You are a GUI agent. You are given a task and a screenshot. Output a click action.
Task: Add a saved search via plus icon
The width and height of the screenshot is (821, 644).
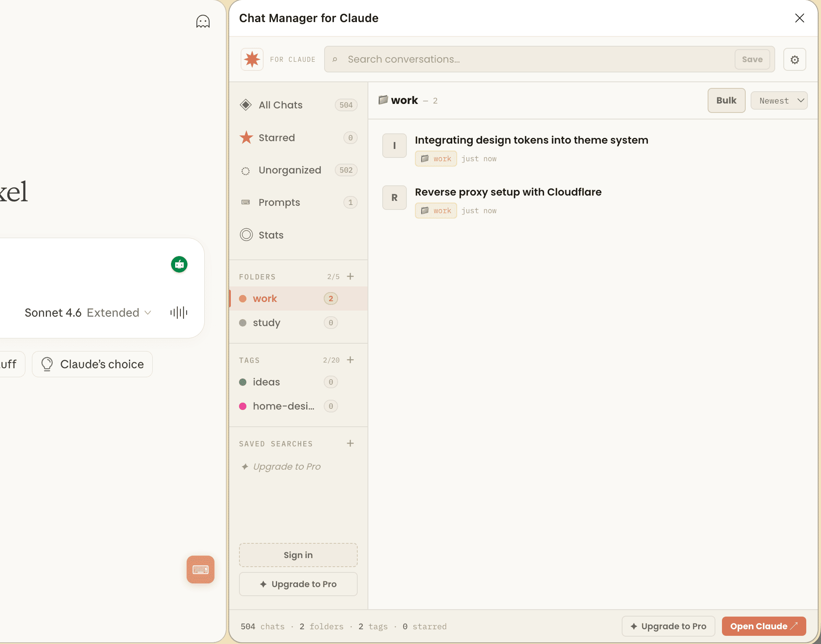pos(350,444)
